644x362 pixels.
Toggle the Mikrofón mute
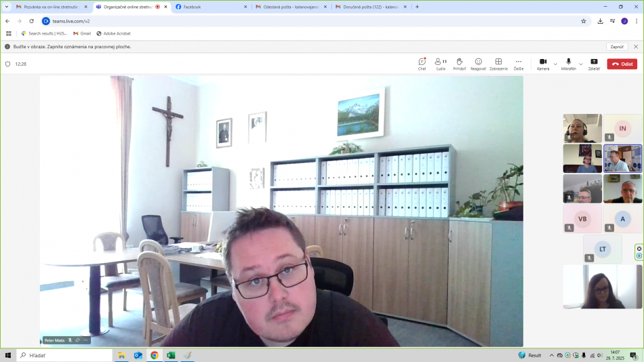[569, 64]
